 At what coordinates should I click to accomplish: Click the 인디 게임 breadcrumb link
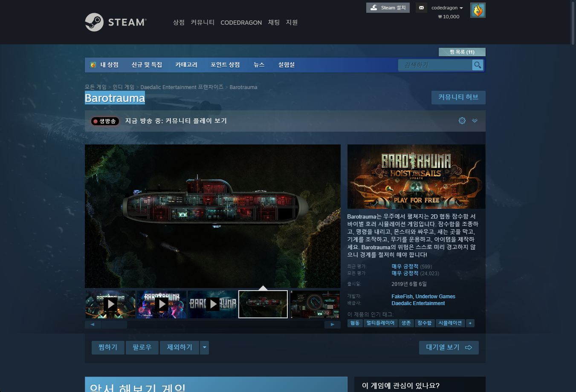(123, 87)
